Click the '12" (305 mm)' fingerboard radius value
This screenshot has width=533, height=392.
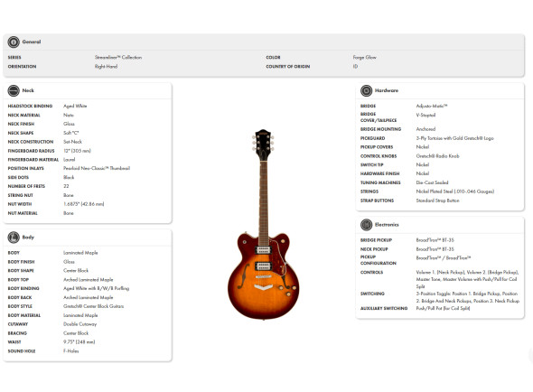click(x=77, y=151)
